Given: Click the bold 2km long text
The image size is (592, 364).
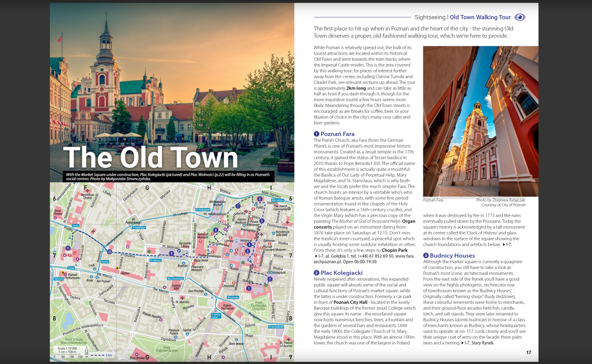Looking at the screenshot, I should coord(356,88).
